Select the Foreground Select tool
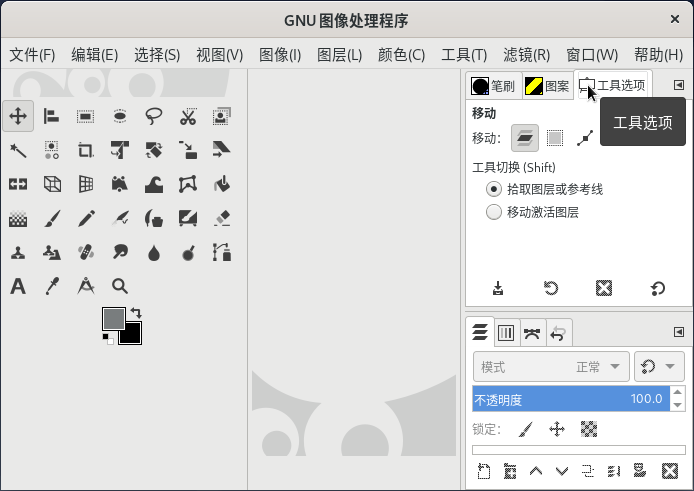 click(x=222, y=116)
